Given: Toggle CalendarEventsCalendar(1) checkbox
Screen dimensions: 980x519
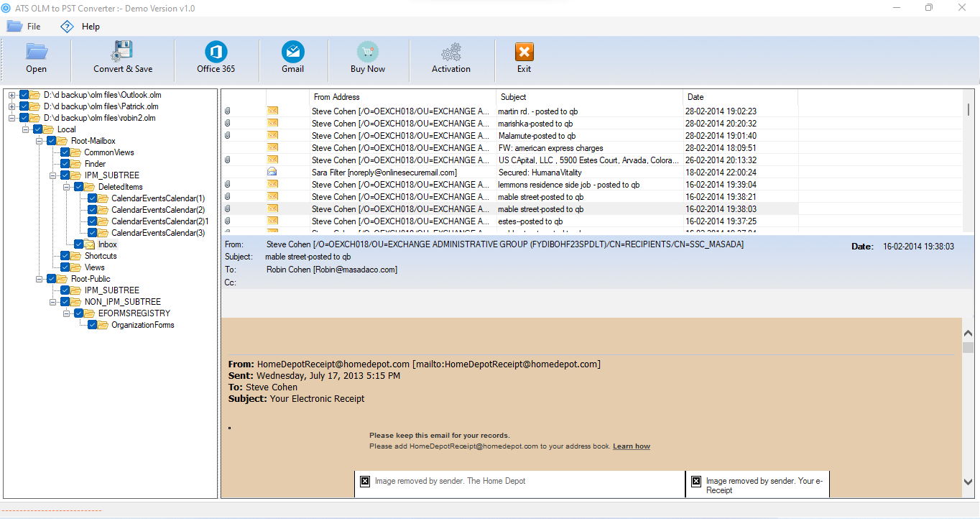Looking at the screenshot, I should click(93, 198).
